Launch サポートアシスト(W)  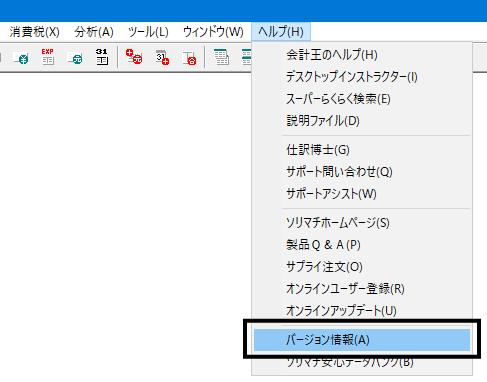tap(362, 194)
